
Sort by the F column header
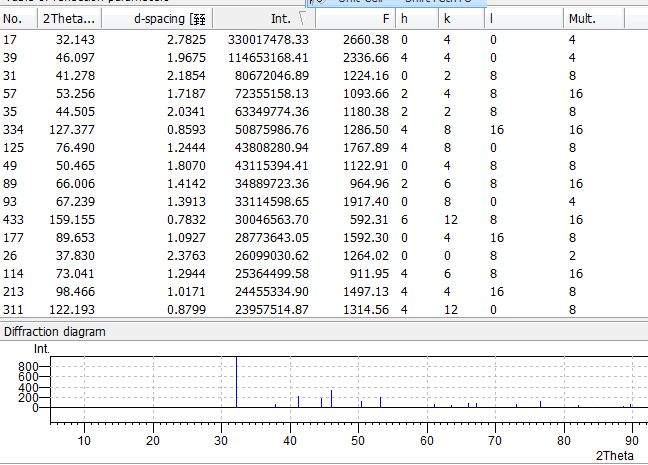[x=355, y=19]
